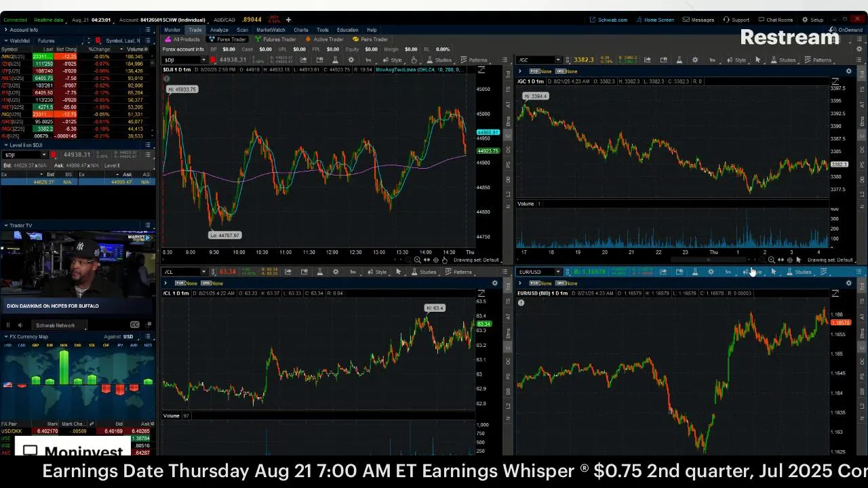
Task: Select the pointer drawing tool on $DJI chart
Action: click(x=414, y=60)
